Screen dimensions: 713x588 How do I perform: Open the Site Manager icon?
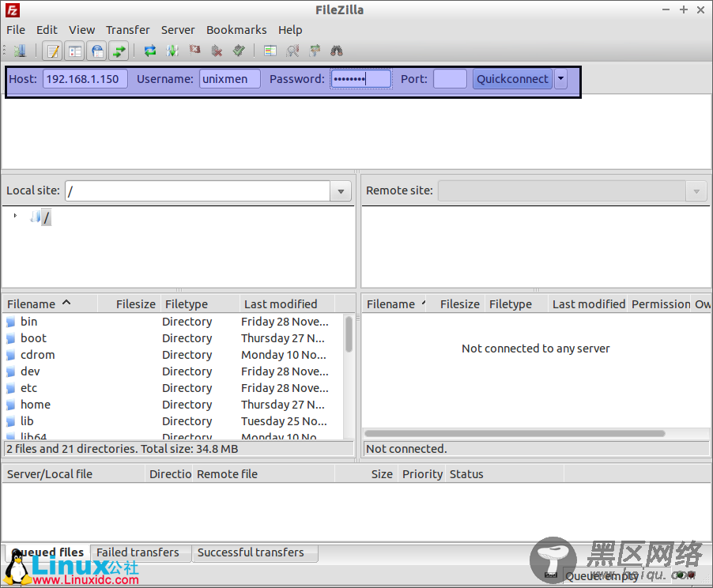[20, 51]
